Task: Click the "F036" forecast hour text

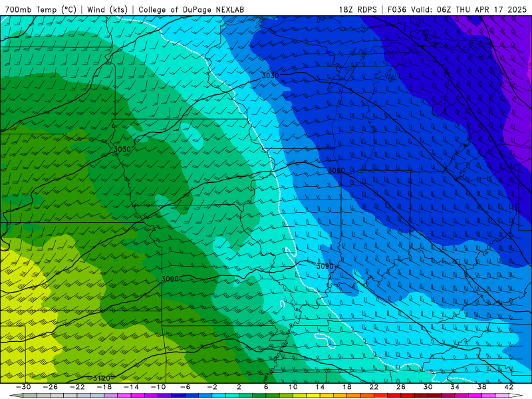Action: coord(396,9)
